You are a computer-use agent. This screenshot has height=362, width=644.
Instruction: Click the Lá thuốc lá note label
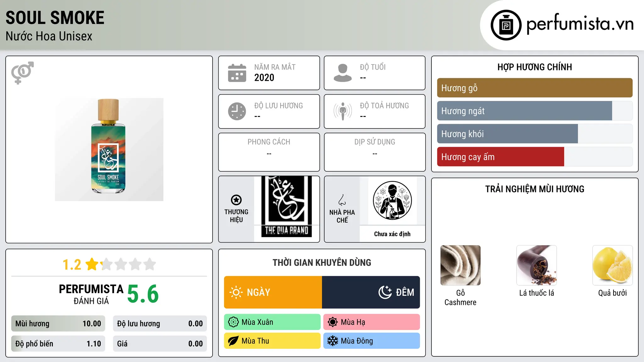[x=536, y=293]
